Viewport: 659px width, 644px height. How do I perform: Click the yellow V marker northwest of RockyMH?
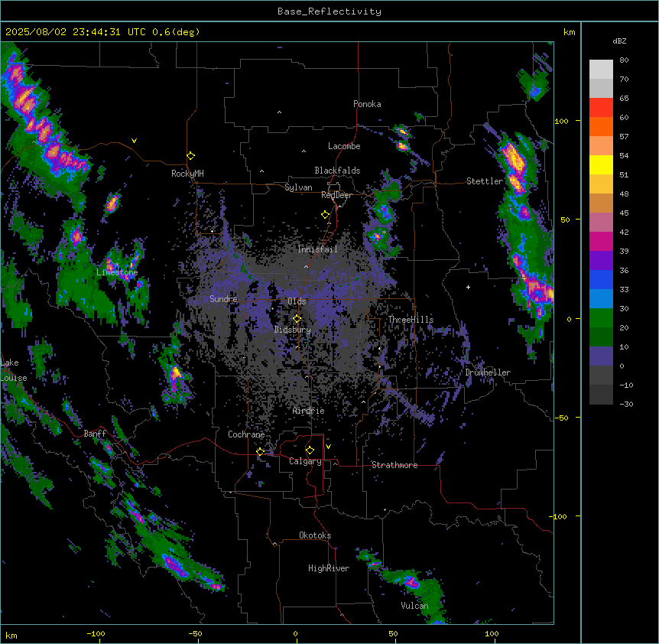click(134, 141)
